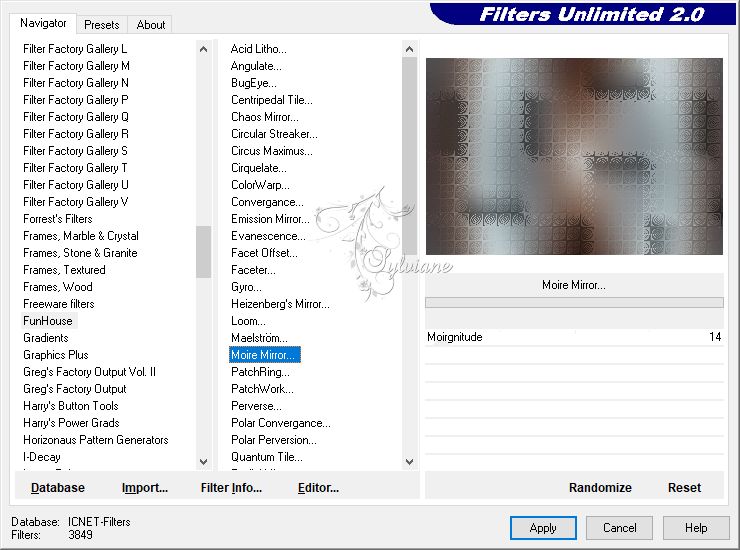This screenshot has width=740, height=550.
Task: Click Import... to add filters
Action: click(x=144, y=488)
